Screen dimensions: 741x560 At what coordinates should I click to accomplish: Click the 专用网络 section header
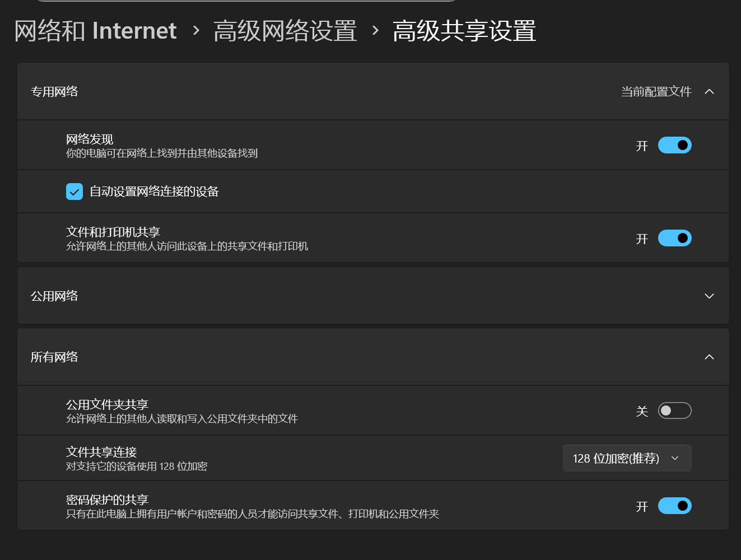click(x=373, y=91)
